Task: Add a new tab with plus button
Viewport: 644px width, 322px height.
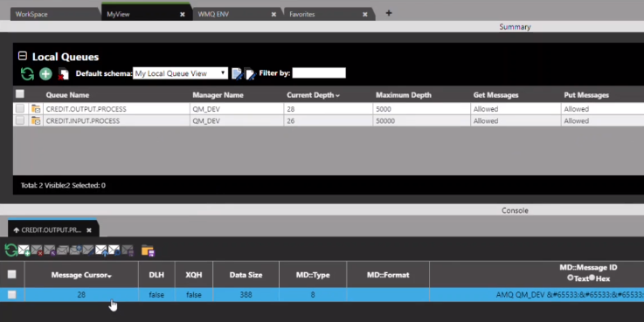Action: pyautogui.click(x=389, y=13)
